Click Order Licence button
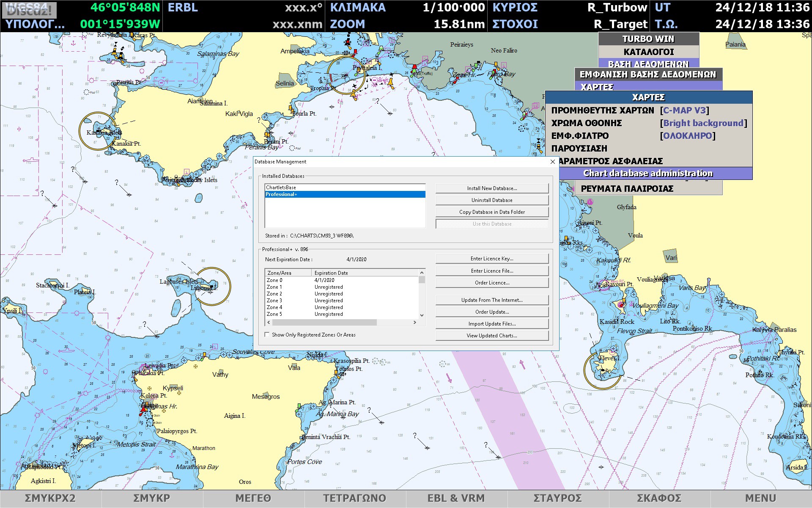Image resolution: width=812 pixels, height=508 pixels. [492, 283]
